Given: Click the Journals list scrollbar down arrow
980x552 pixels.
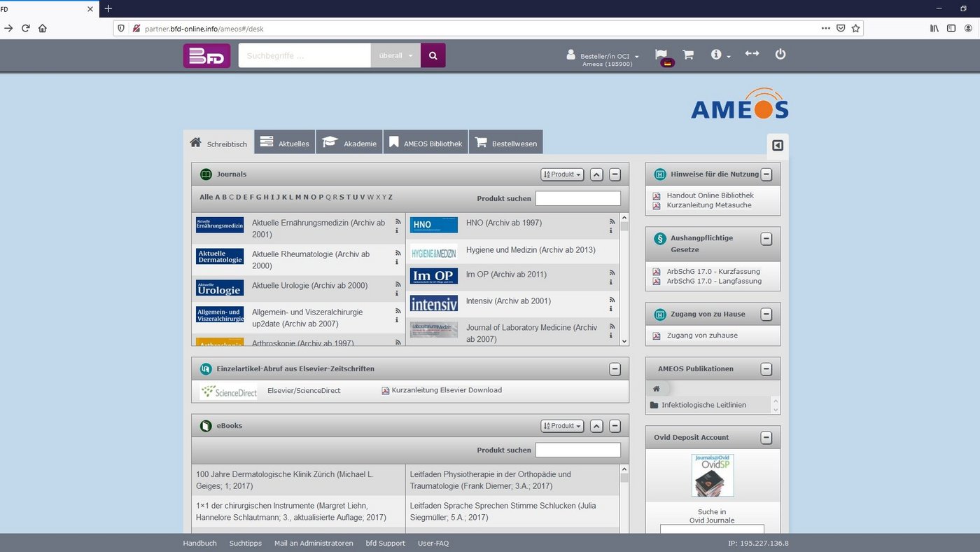Looking at the screenshot, I should (624, 340).
